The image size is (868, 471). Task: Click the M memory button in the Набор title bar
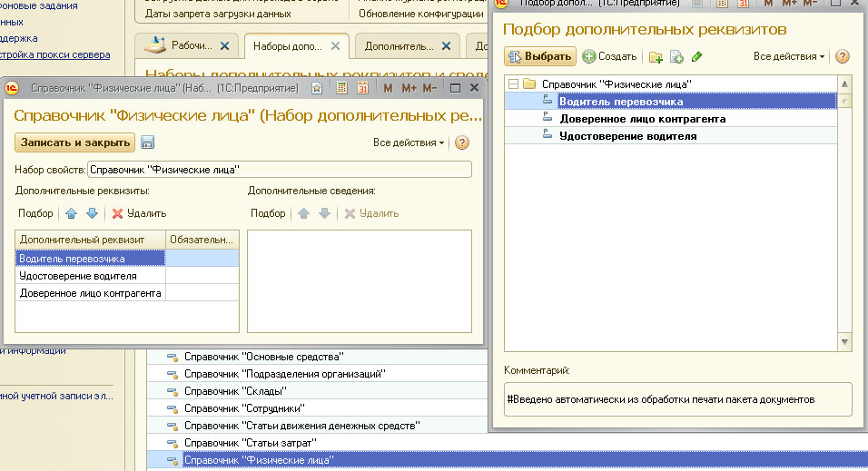pos(388,88)
